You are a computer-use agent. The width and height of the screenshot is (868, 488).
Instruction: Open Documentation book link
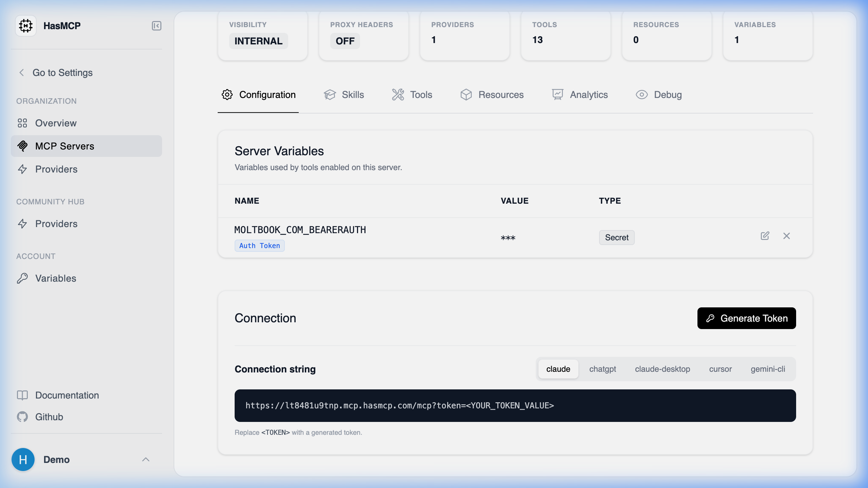pos(67,395)
